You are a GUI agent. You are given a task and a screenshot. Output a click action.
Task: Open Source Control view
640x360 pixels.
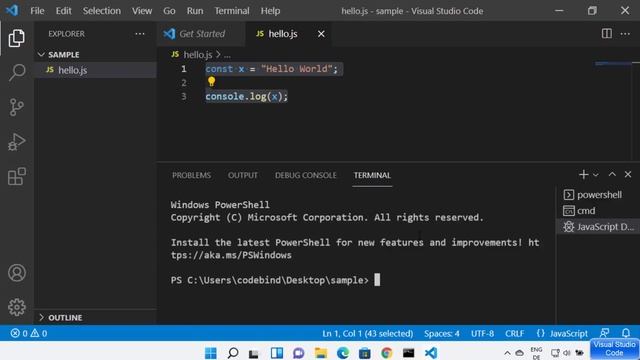click(x=17, y=107)
